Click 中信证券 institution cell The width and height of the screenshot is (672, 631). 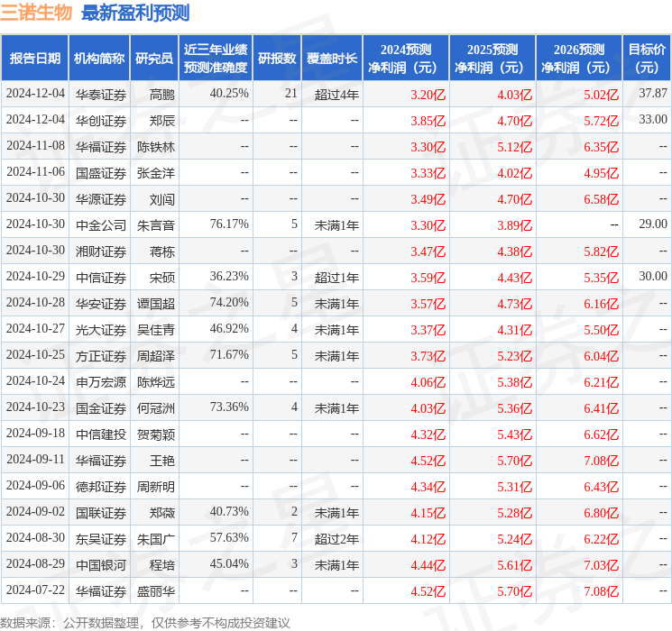(101, 278)
